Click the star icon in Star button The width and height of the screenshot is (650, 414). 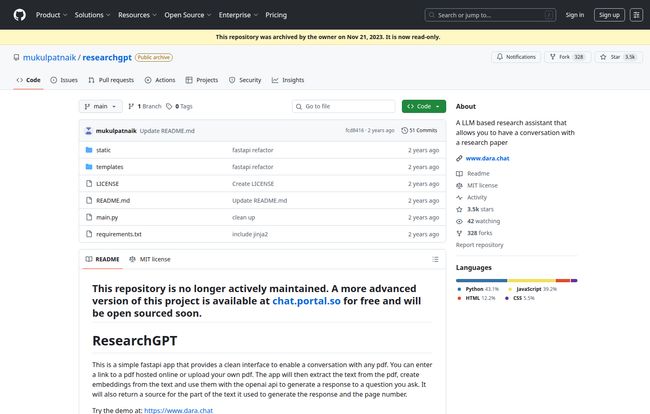pyautogui.click(x=603, y=57)
